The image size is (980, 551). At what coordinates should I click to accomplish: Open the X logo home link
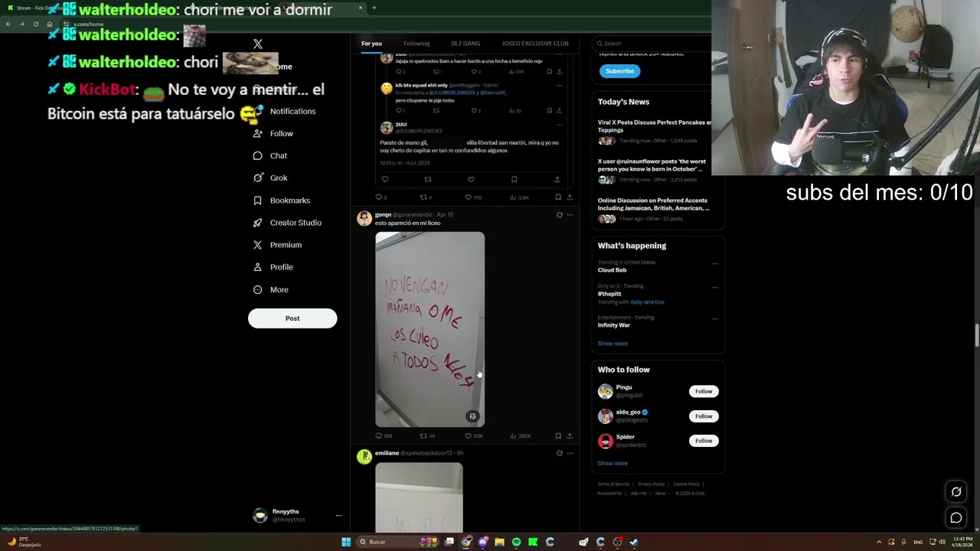pyautogui.click(x=258, y=44)
